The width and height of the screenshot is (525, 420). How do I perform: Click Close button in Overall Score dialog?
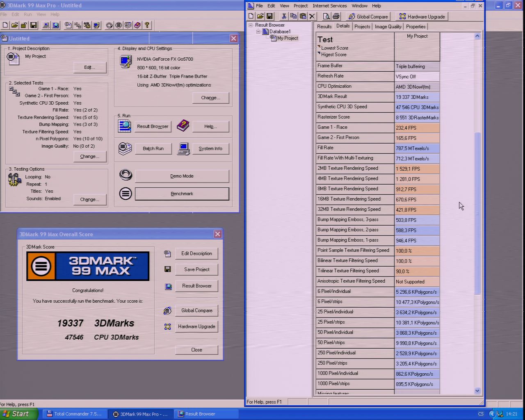[x=196, y=350]
